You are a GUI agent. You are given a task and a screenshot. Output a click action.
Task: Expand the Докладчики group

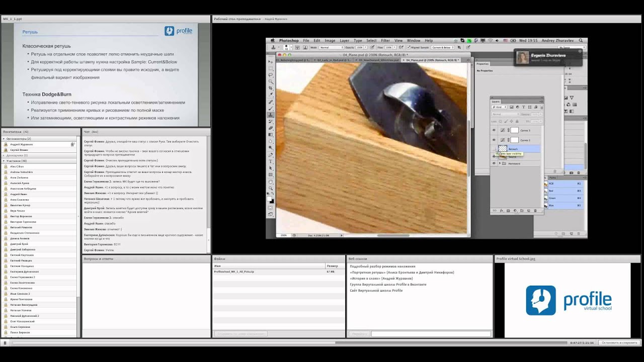pos(4,155)
